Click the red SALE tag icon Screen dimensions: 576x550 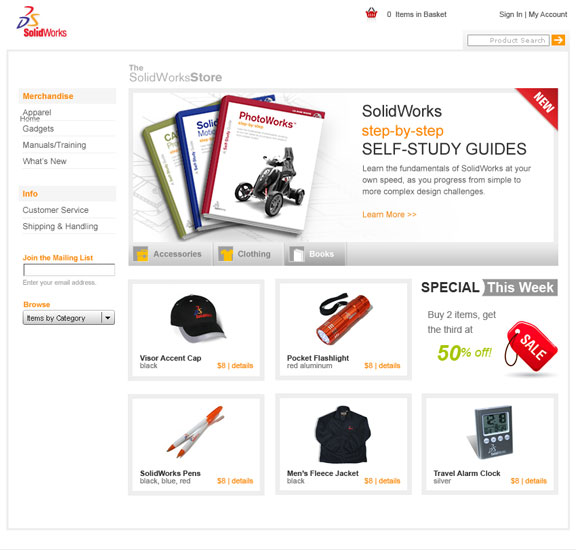tap(531, 346)
